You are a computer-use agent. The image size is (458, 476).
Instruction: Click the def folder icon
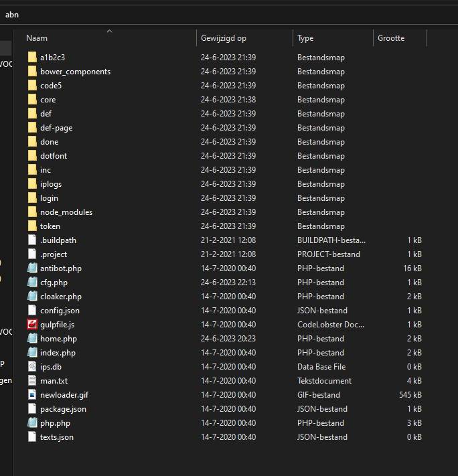tap(32, 114)
